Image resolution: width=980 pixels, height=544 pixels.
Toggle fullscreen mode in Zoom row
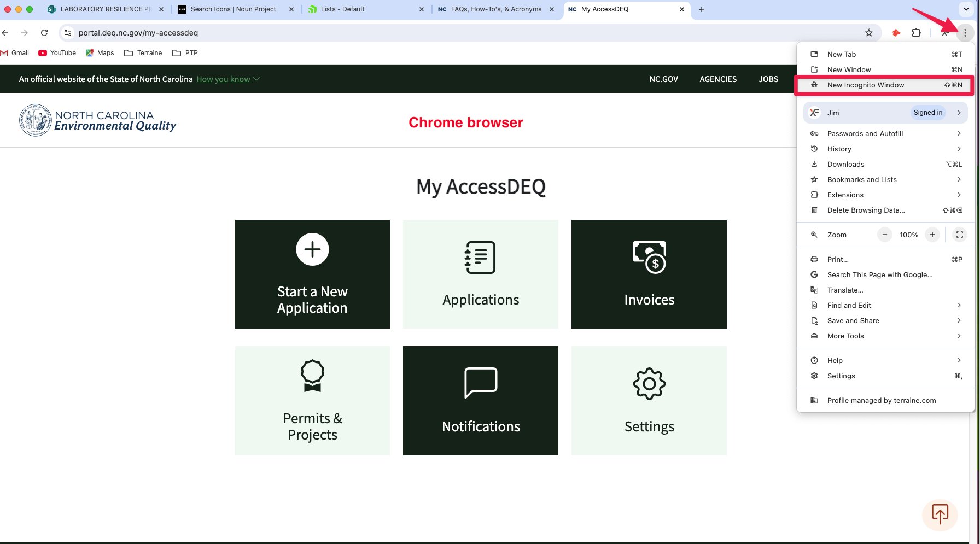pyautogui.click(x=959, y=235)
